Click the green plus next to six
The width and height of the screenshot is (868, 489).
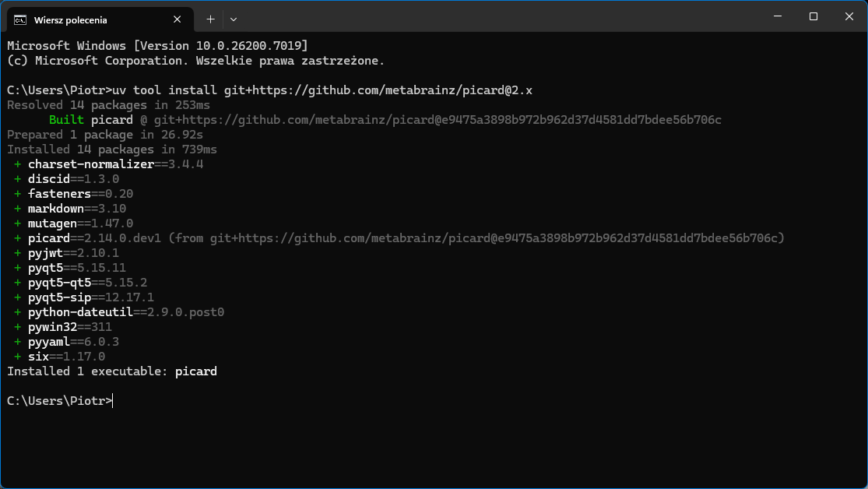tap(17, 357)
